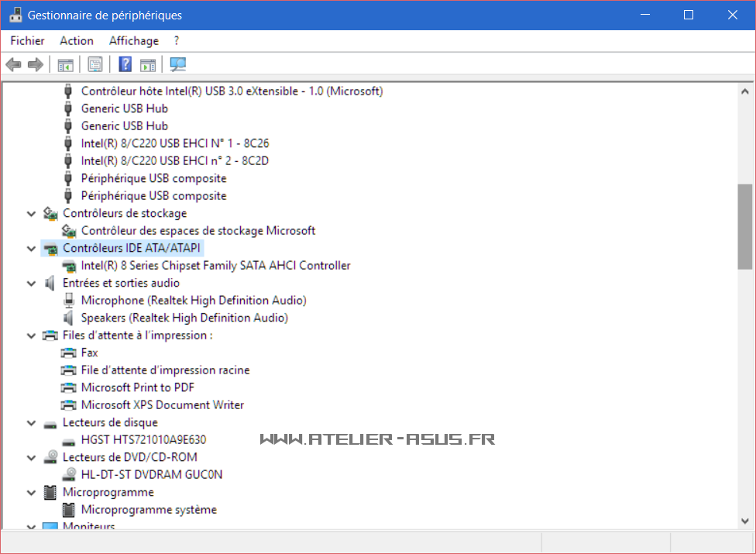Click the Back arrow in the toolbar
Screen dimensions: 756x554
[x=13, y=64]
